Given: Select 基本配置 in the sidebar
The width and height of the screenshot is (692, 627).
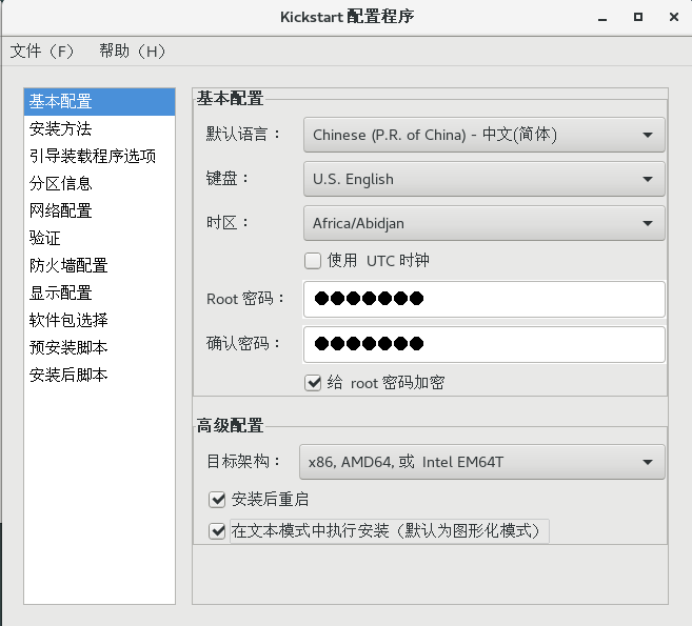Looking at the screenshot, I should pyautogui.click(x=99, y=101).
